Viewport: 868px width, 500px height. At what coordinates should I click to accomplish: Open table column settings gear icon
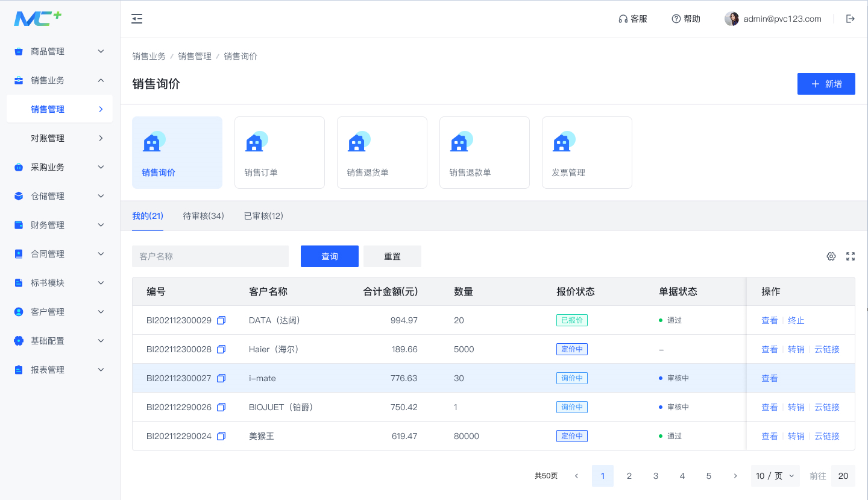tap(831, 256)
